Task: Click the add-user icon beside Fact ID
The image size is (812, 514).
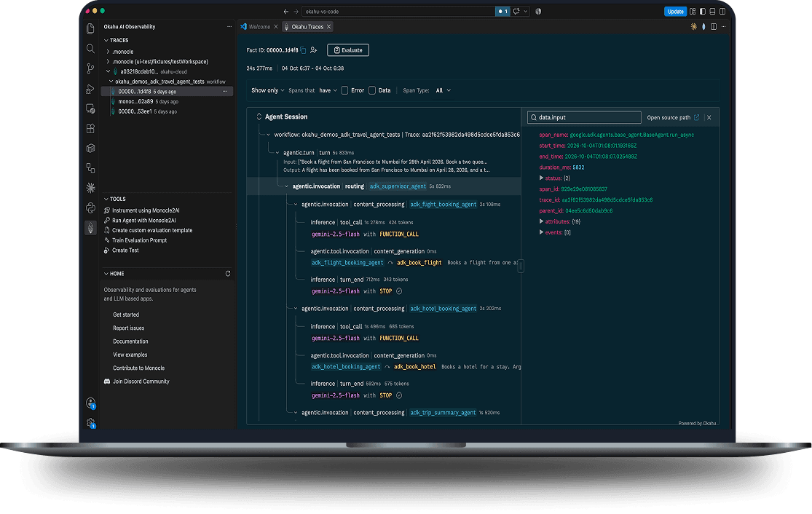Action: pyautogui.click(x=313, y=50)
